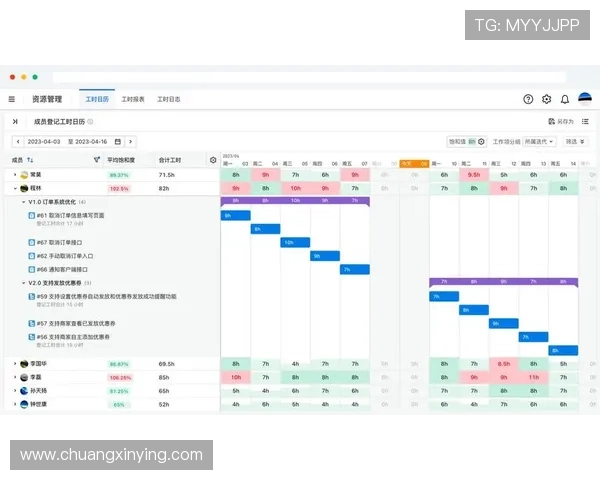Click the task type icon for #62
This screenshot has width=600, height=480.
click(x=32, y=256)
